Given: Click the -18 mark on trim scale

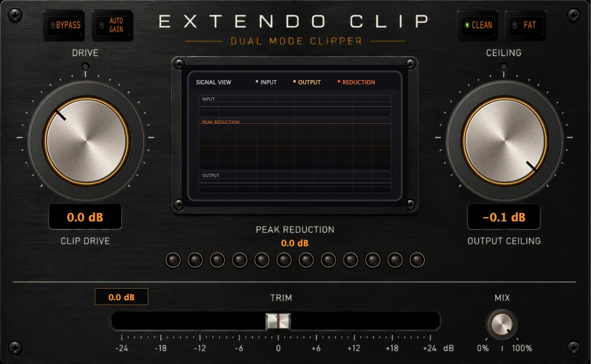Looking at the screenshot, I should tap(160, 348).
